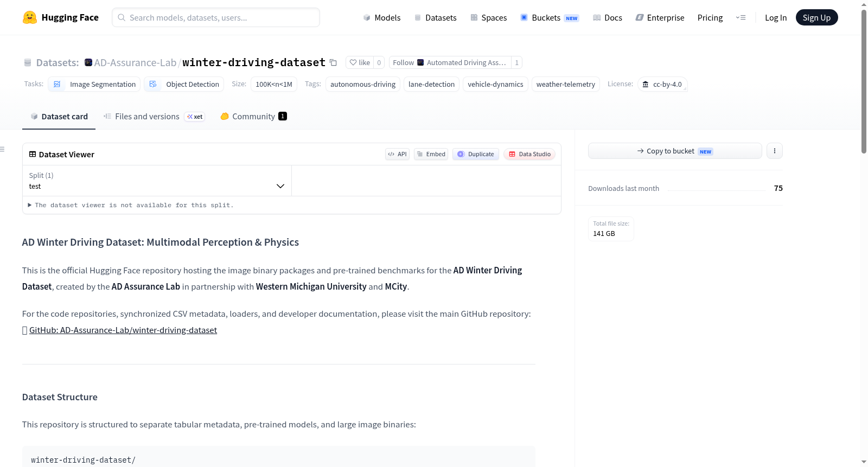Open the more options three-dot menu
The height and width of the screenshot is (467, 868).
775,151
